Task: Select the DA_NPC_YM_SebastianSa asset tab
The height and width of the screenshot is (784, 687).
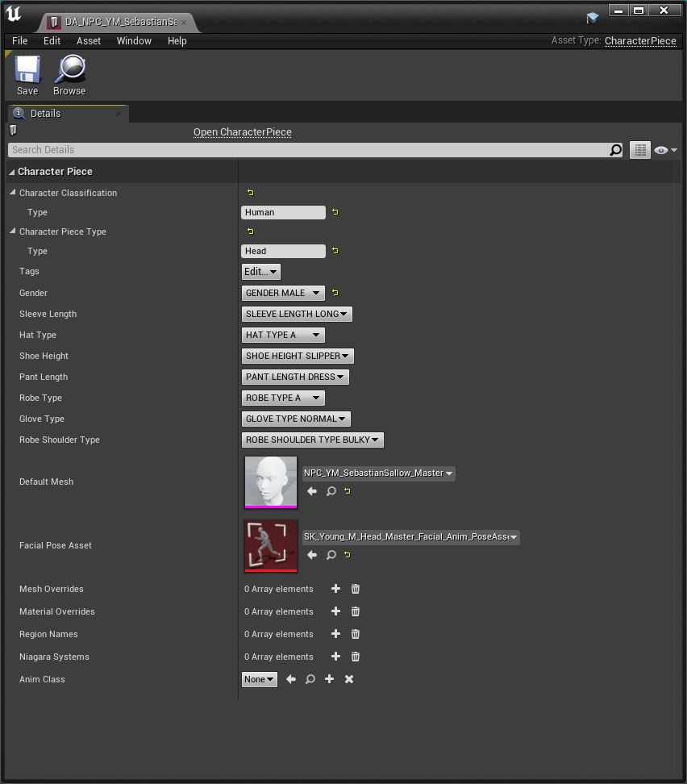Action: pos(119,22)
